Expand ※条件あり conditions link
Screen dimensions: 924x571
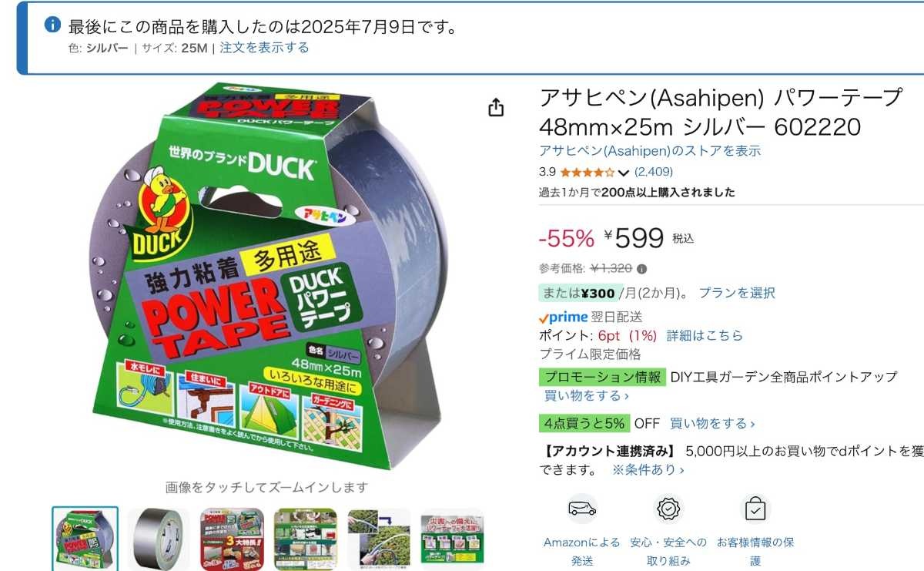click(x=648, y=469)
